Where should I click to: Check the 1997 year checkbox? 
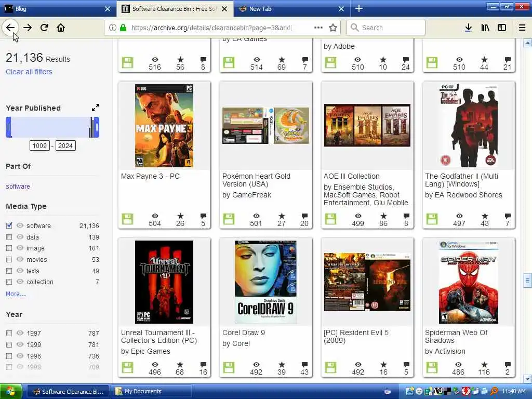(x=9, y=333)
